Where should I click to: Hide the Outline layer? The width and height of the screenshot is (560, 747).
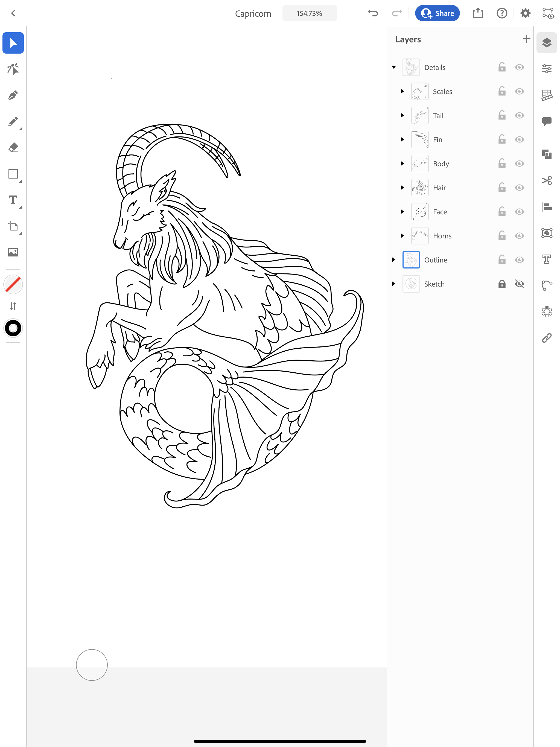(x=520, y=260)
